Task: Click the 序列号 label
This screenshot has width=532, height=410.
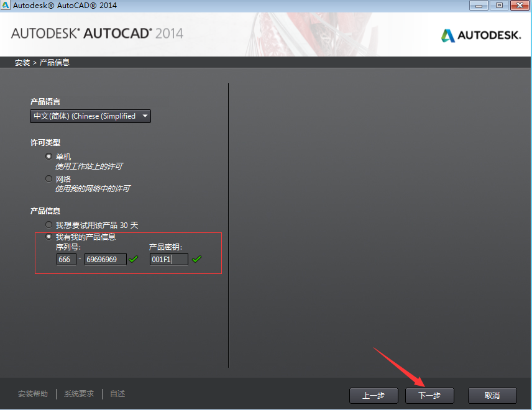Action: (x=68, y=247)
